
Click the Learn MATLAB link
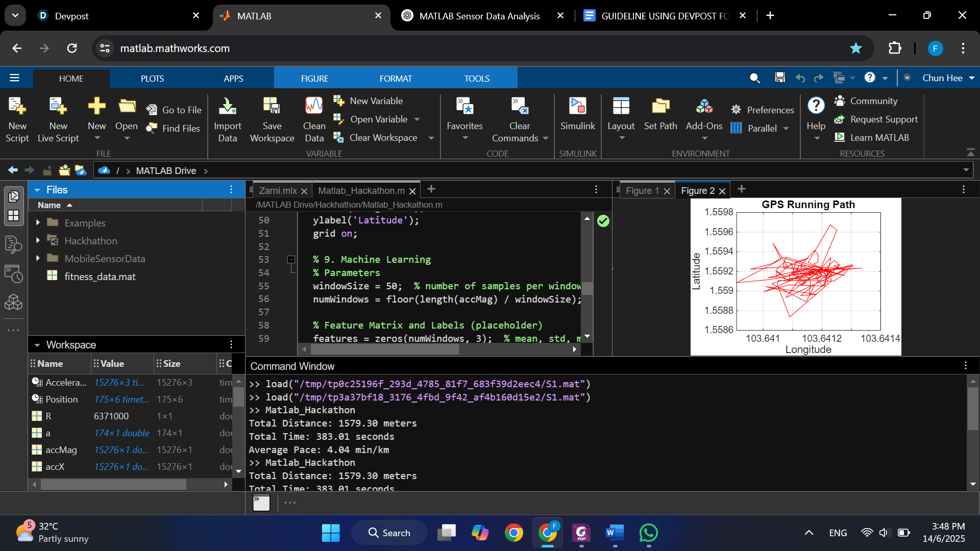click(879, 138)
